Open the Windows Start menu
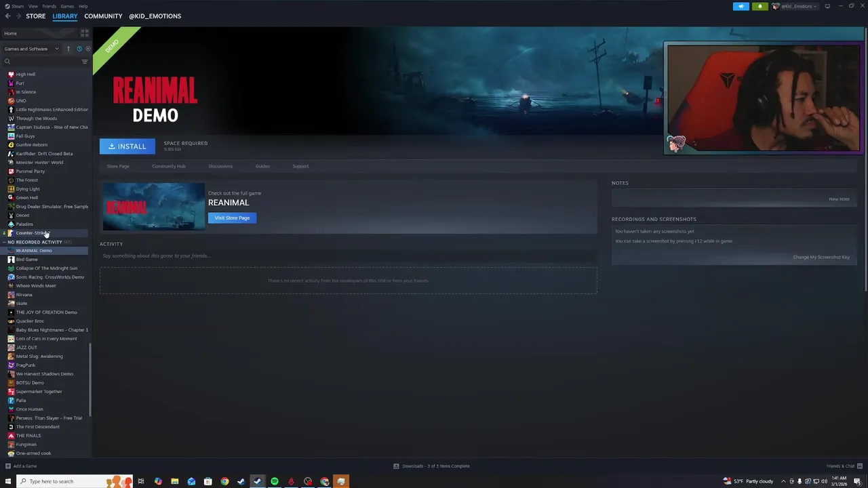Image resolution: width=868 pixels, height=488 pixels. point(8,481)
